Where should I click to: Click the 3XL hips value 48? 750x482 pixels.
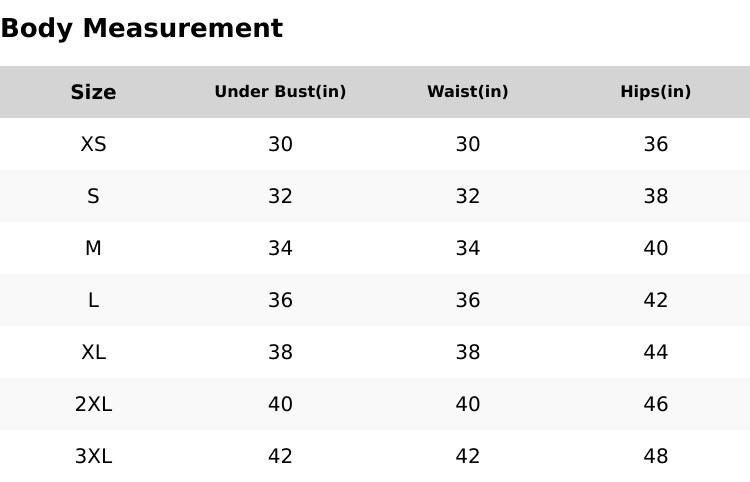point(655,456)
